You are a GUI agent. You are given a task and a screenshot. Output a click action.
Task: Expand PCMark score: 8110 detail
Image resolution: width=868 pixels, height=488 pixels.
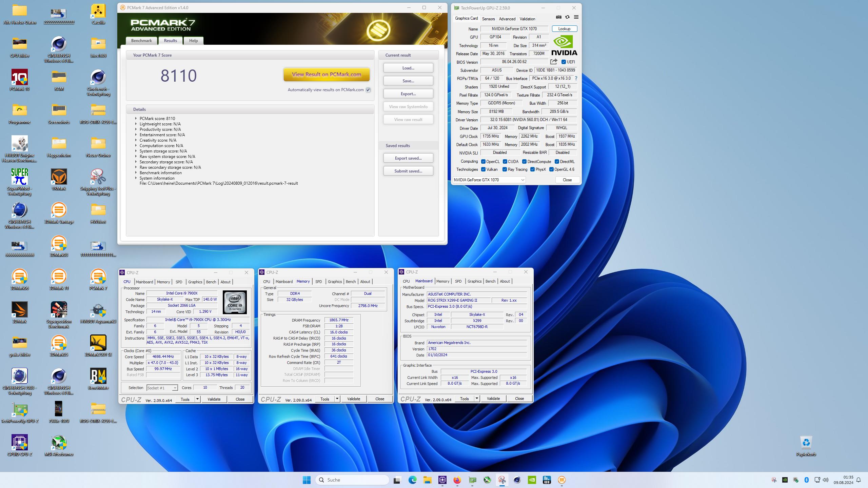[x=136, y=118]
